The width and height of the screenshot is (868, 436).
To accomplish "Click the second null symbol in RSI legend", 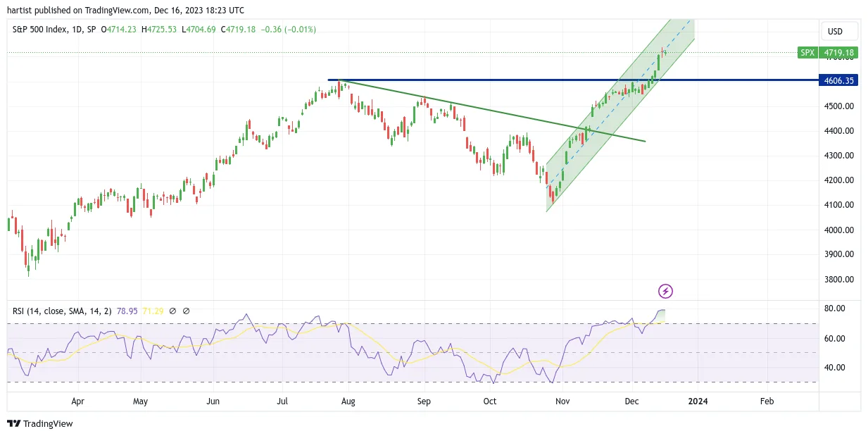I will [x=187, y=311].
